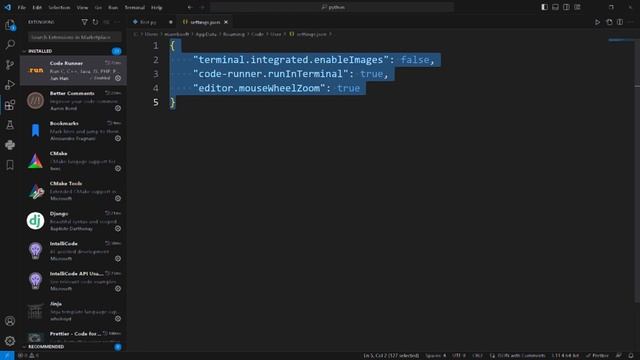640x360 pixels.
Task: Open the View menu
Action: pyautogui.click(x=82, y=7)
